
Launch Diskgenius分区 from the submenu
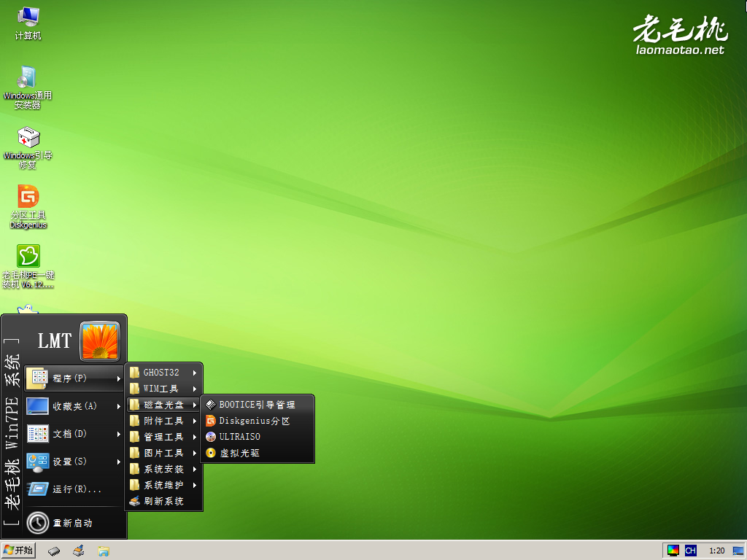click(x=258, y=421)
